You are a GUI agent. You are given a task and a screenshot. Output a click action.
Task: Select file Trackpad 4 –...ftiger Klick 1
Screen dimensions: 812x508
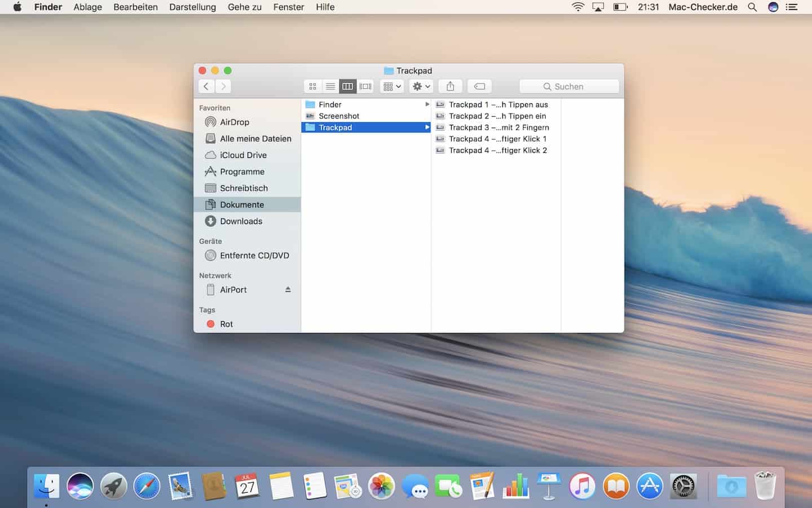(x=496, y=139)
